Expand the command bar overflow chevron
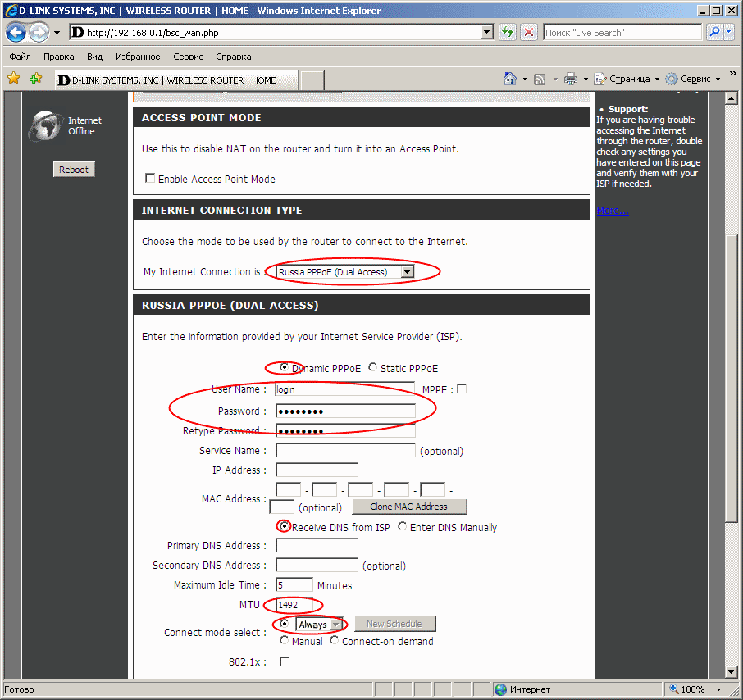 (732, 74)
